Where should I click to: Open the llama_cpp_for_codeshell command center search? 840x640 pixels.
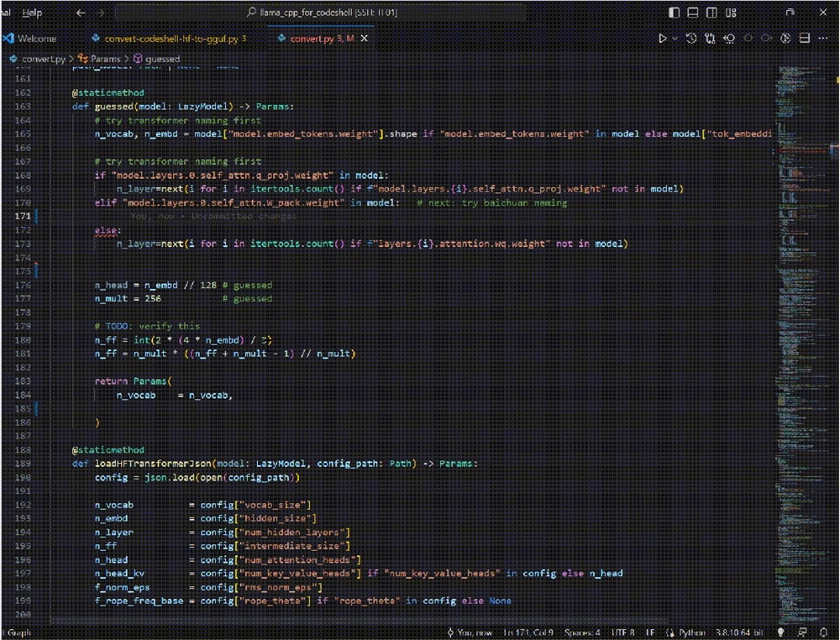click(x=320, y=13)
